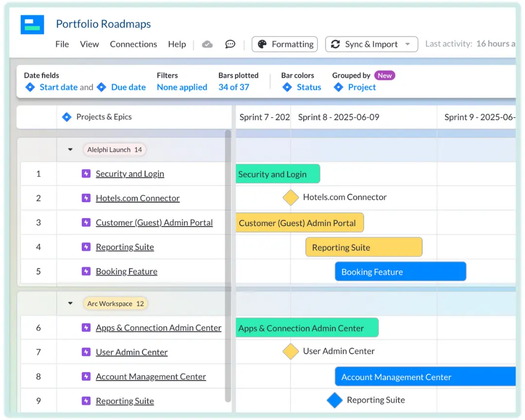The height and width of the screenshot is (420, 525).
Task: Click the Sprint 9 column header
Action: point(476,117)
